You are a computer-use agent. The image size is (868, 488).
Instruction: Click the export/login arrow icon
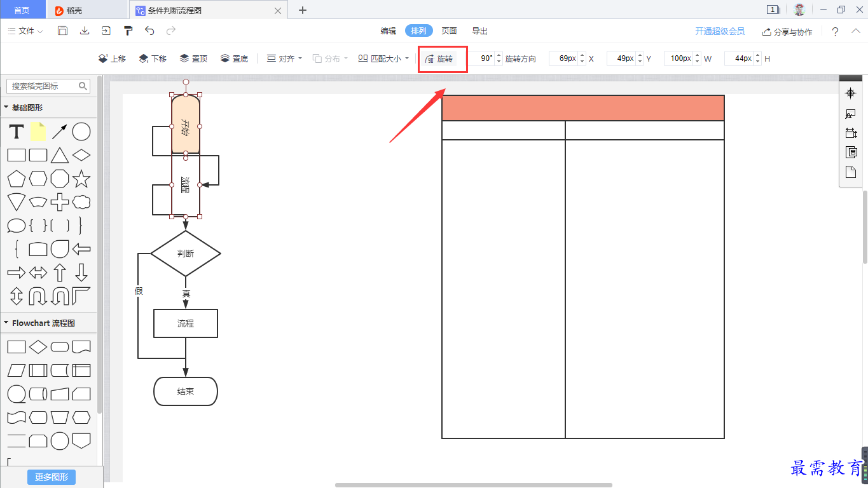click(106, 30)
